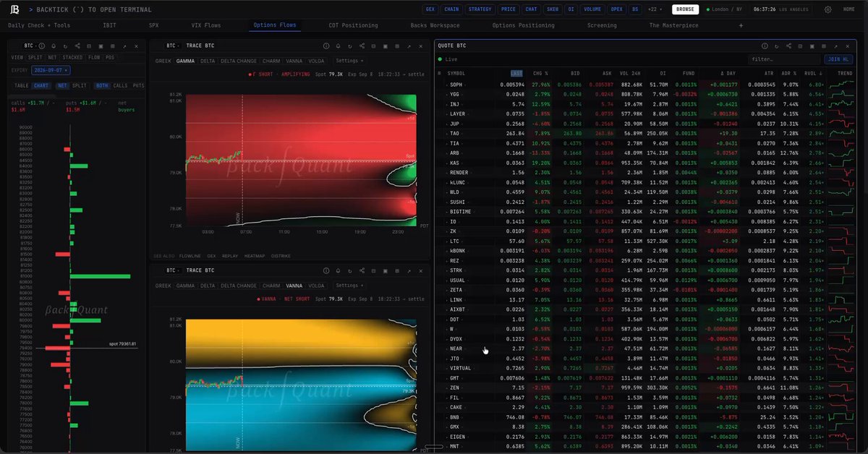The height and width of the screenshot is (454, 868).
Task: Switch left panel to TABLE view
Action: (21, 85)
